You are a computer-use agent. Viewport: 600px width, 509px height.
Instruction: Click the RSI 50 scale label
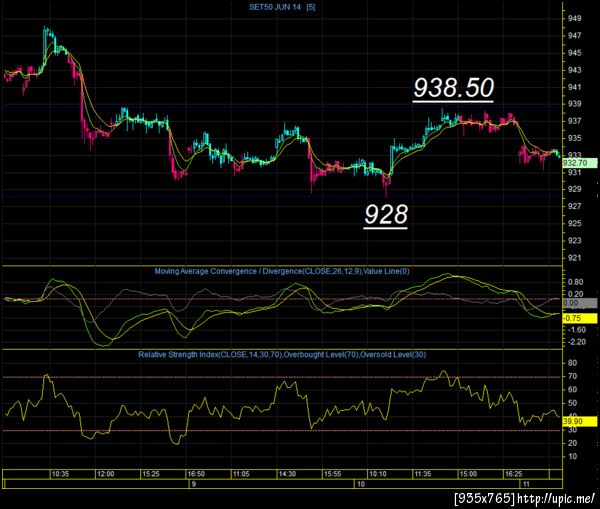572,403
